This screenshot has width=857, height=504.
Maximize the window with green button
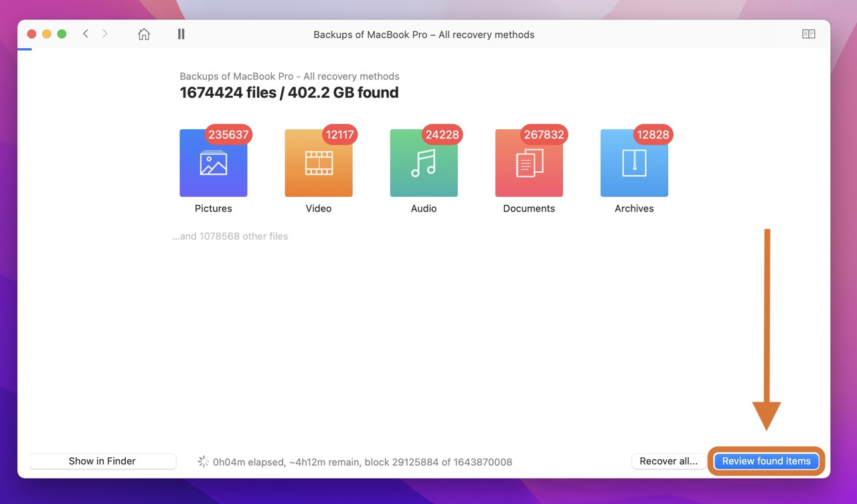(62, 34)
